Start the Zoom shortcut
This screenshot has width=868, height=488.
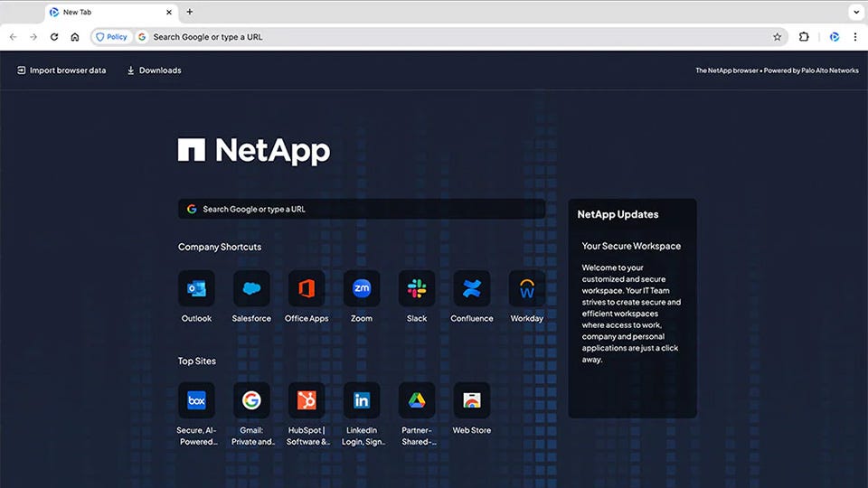click(362, 288)
